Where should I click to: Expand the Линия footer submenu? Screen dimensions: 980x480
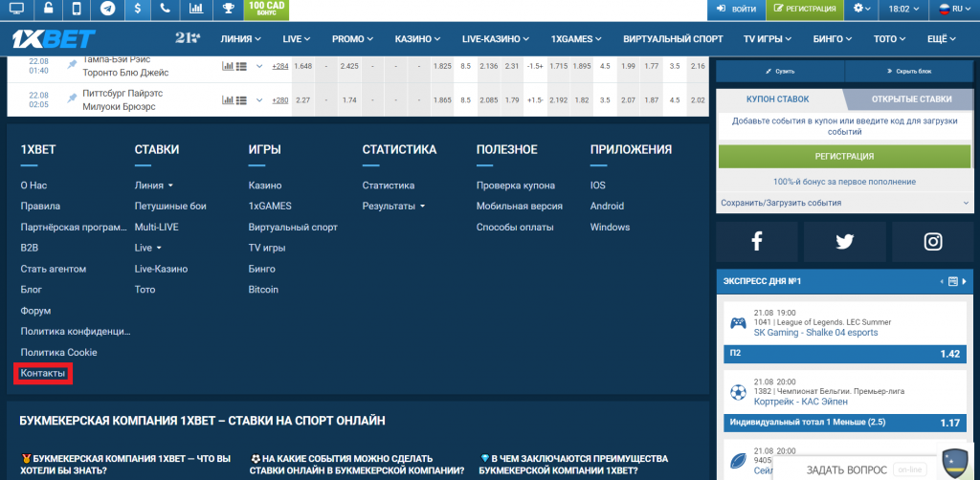pos(154,185)
